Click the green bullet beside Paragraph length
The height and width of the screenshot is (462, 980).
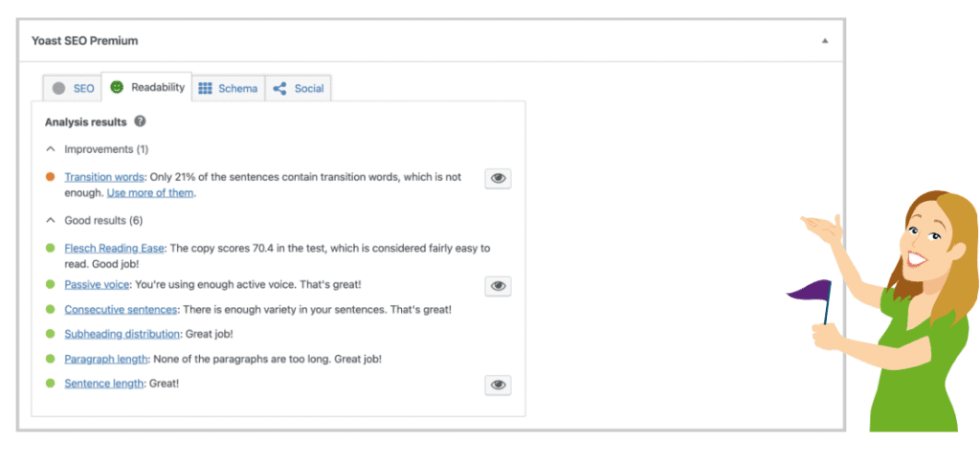(x=50, y=359)
